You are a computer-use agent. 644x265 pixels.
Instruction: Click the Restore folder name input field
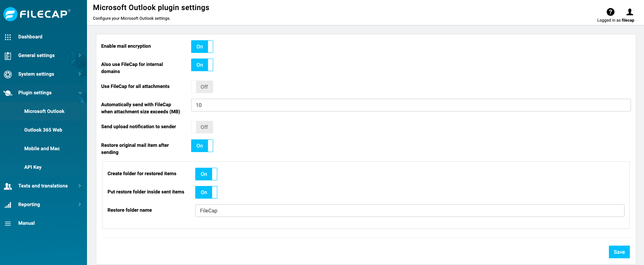(x=409, y=211)
